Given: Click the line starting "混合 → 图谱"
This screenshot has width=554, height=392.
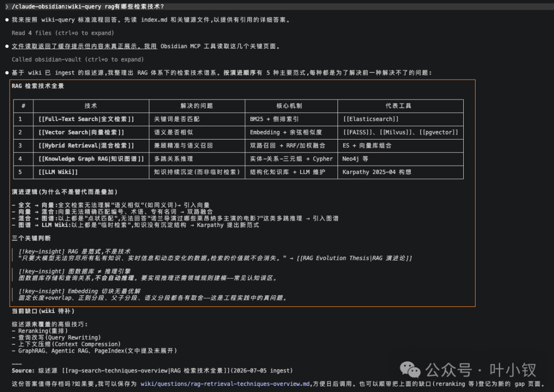Looking at the screenshot, I should [175, 219].
